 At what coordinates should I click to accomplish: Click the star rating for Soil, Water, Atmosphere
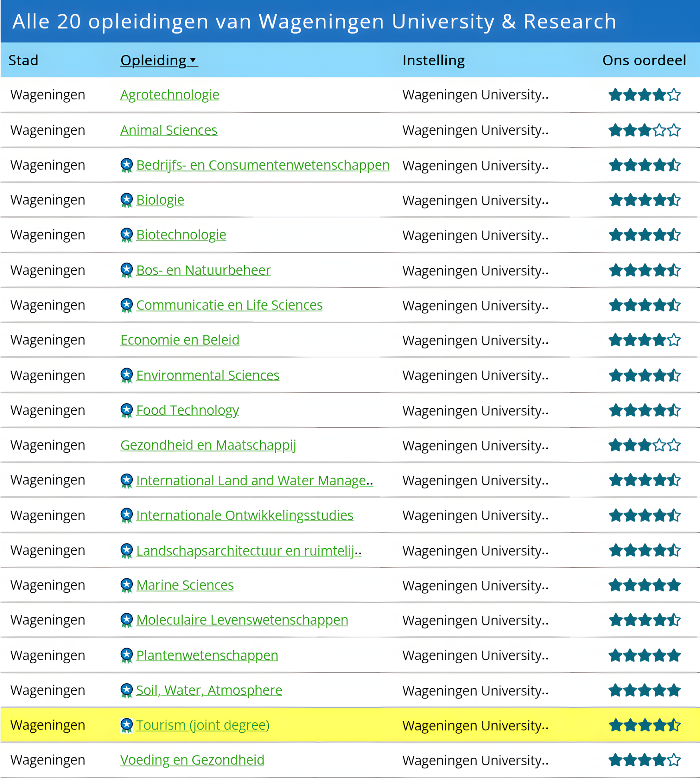pyautogui.click(x=645, y=690)
